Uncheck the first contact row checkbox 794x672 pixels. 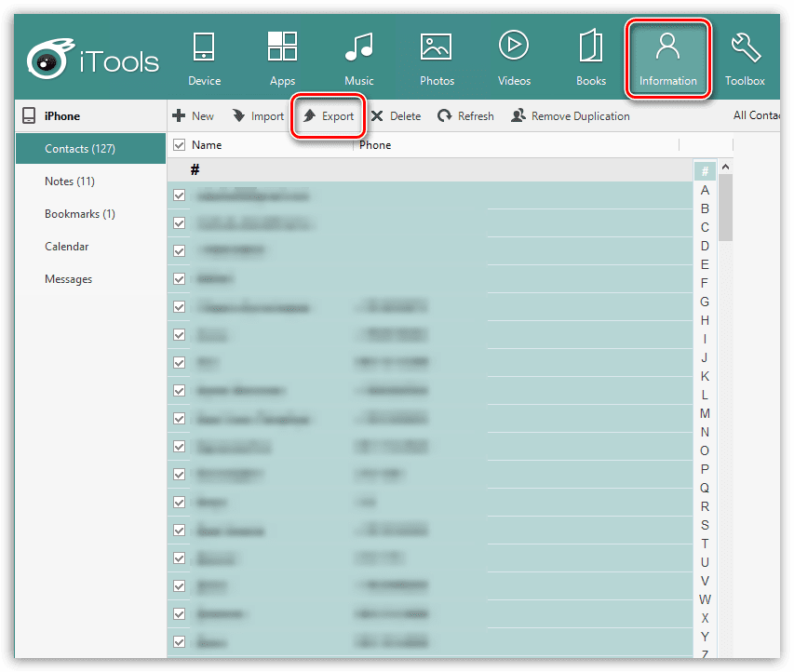[180, 195]
